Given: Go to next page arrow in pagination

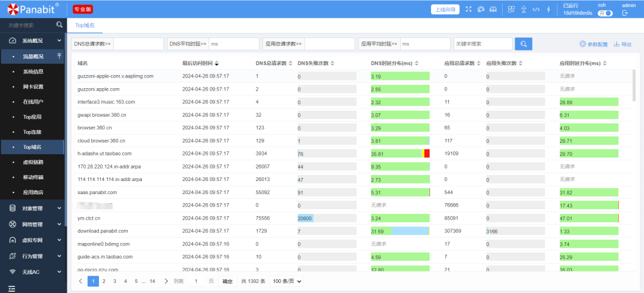Looking at the screenshot, I should (x=166, y=281).
